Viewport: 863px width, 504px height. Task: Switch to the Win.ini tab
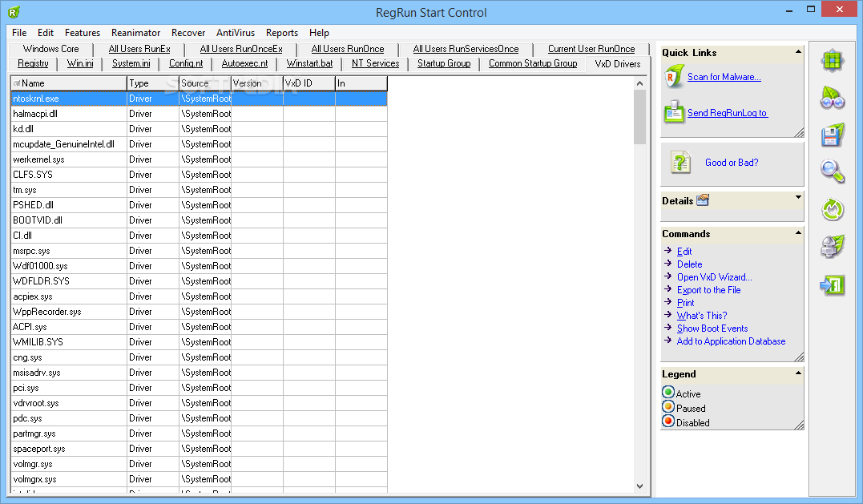click(x=80, y=63)
